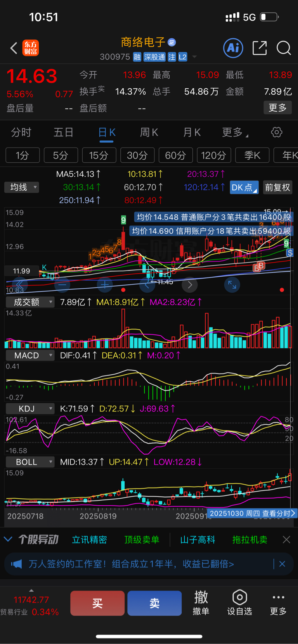The height and width of the screenshot is (644, 298).
Task: Toggle DK点 signal display
Action: point(244,188)
